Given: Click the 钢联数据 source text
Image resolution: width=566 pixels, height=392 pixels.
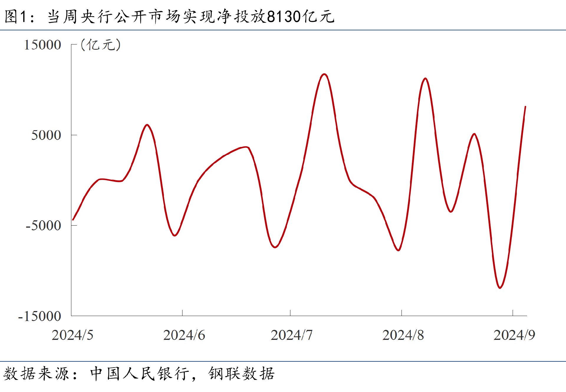Looking at the screenshot, I should pos(241,374).
